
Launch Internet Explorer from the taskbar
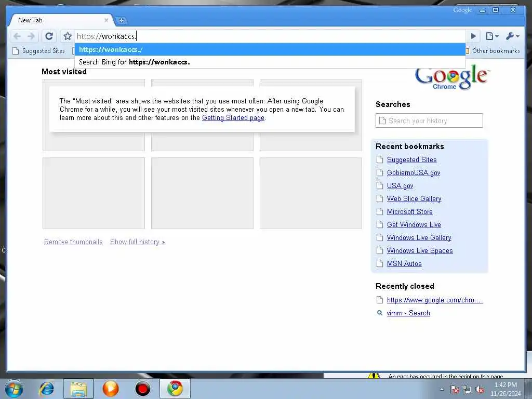(46, 389)
